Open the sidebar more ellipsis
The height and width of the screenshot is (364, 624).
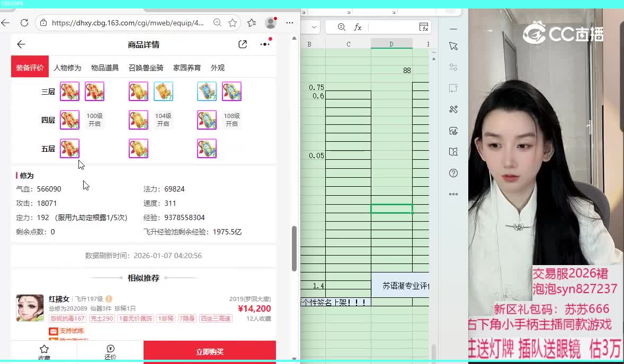[x=453, y=194]
